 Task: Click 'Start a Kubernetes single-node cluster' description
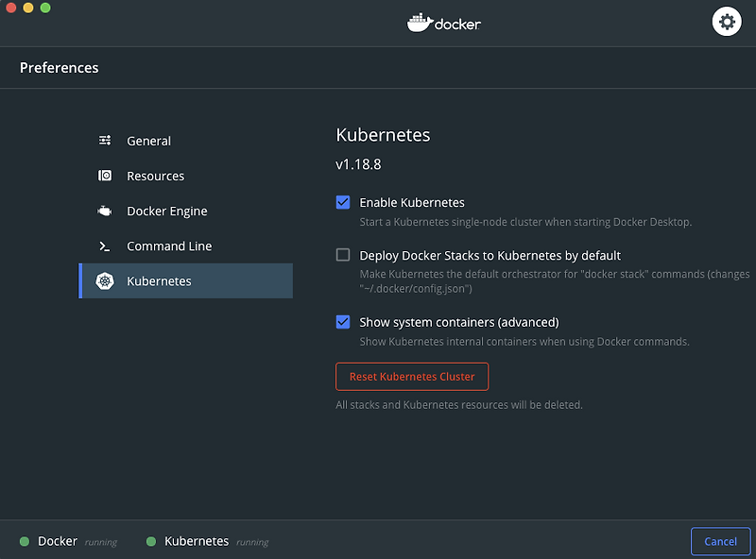[525, 222]
